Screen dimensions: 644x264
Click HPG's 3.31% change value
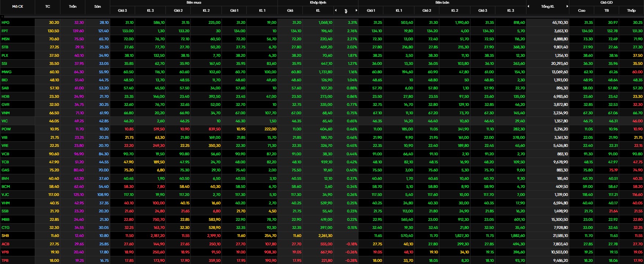(x=352, y=23)
